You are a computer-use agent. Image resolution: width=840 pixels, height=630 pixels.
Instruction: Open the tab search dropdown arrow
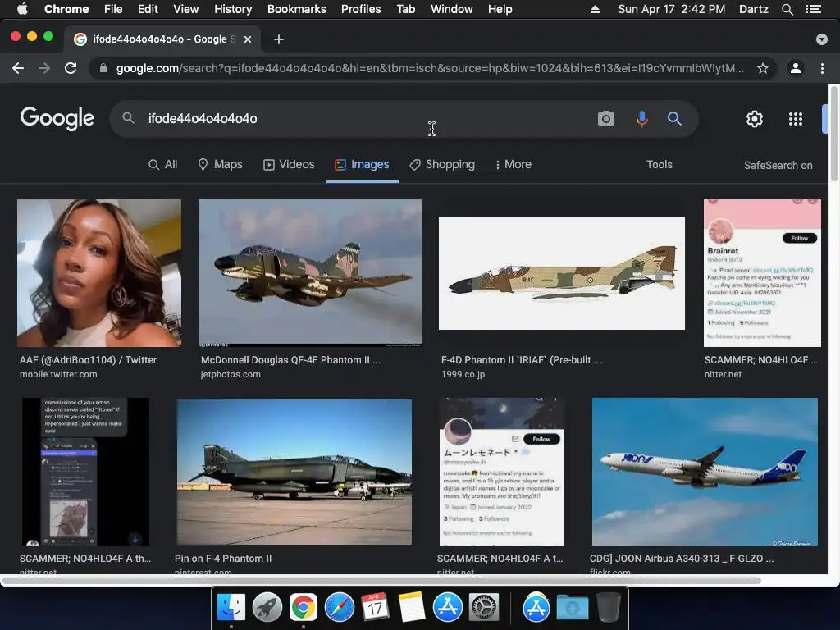(x=822, y=39)
